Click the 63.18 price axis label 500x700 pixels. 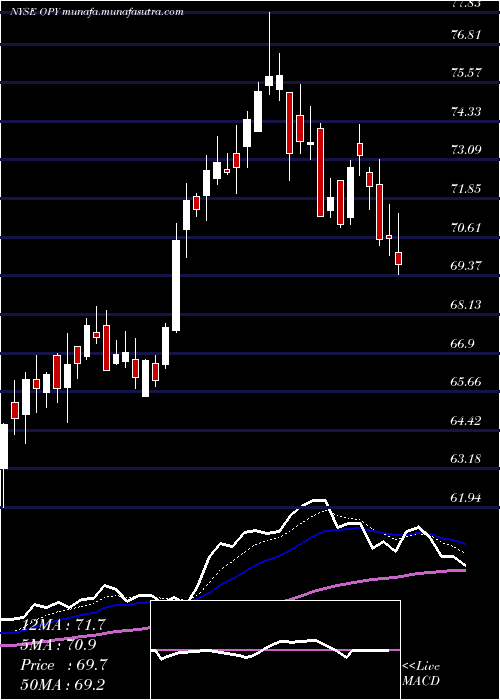[467, 459]
